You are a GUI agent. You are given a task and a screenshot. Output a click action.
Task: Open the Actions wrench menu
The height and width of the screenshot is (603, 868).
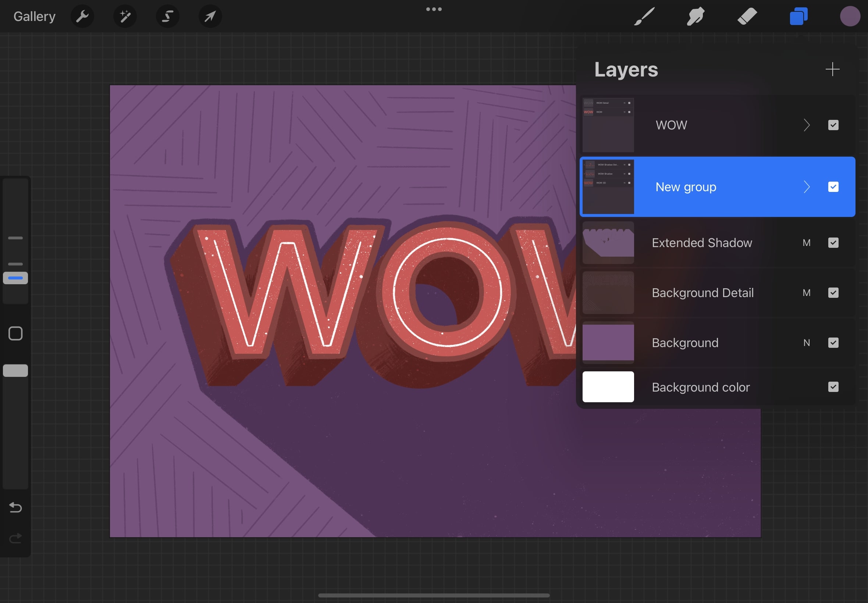(82, 16)
